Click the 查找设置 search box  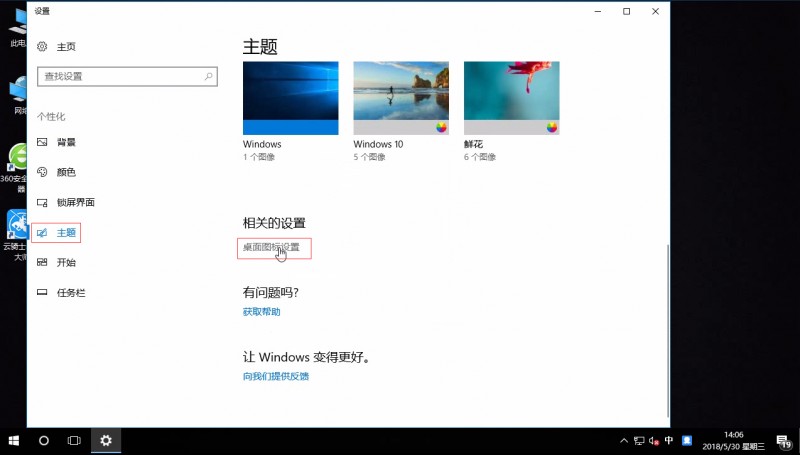128,77
